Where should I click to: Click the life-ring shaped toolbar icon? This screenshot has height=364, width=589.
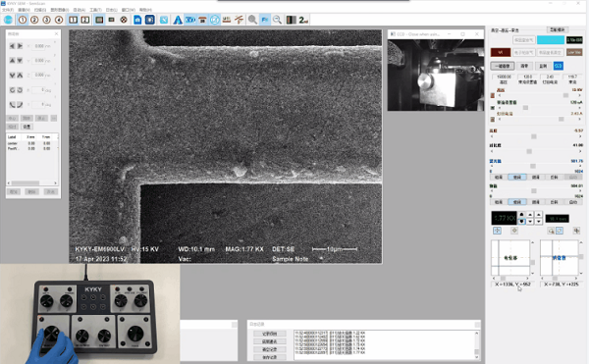tap(124, 20)
